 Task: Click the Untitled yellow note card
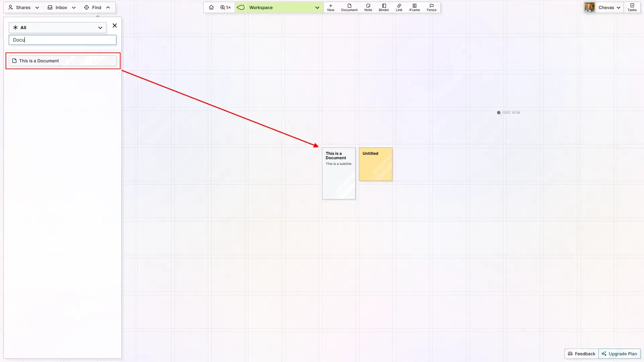(375, 164)
